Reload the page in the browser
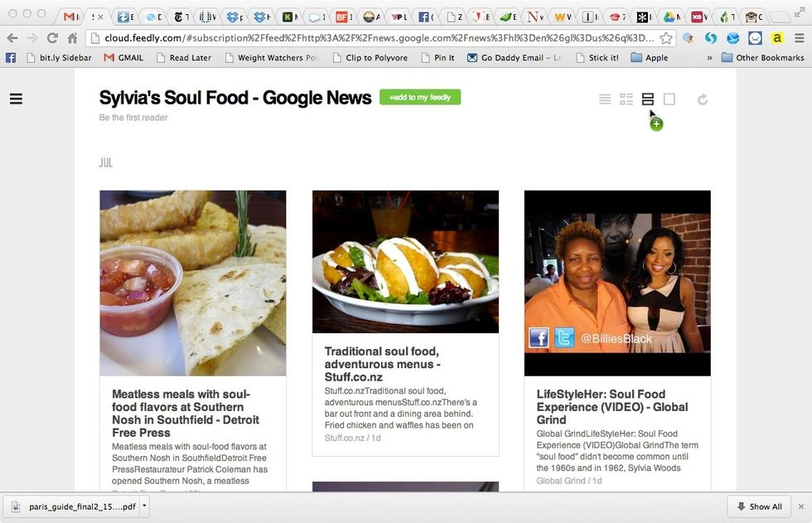 pos(52,38)
